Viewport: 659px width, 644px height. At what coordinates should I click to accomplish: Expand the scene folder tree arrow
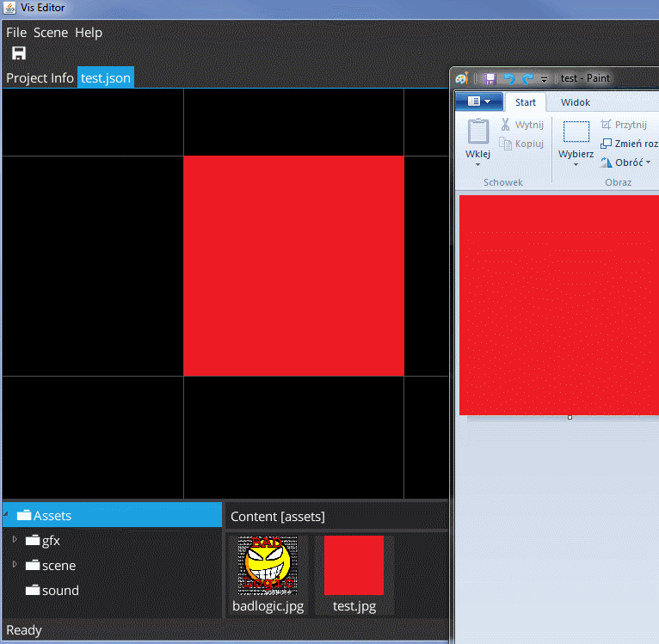pos(14,565)
